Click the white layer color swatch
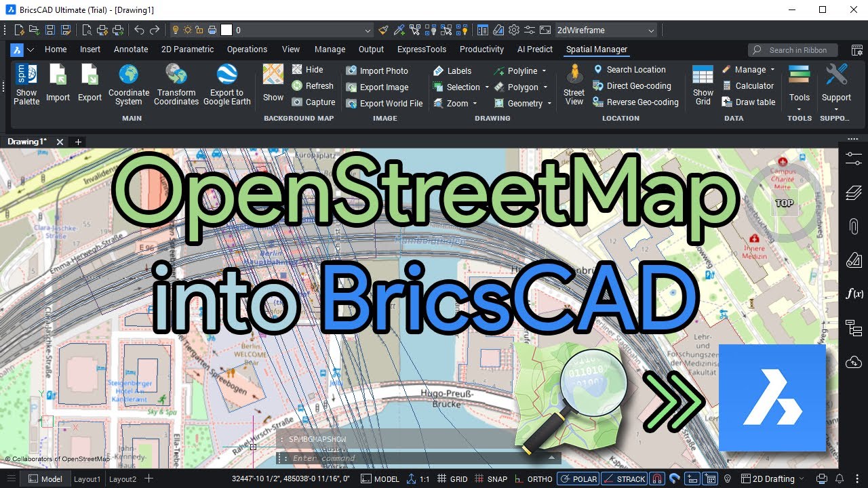The height and width of the screenshot is (488, 868). 226,30
